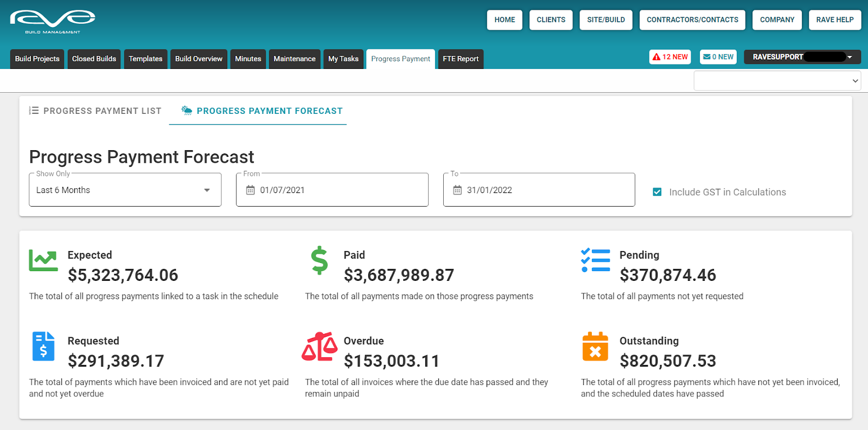The height and width of the screenshot is (430, 868).
Task: Click the Requested amount $291,389.17
Action: point(116,361)
